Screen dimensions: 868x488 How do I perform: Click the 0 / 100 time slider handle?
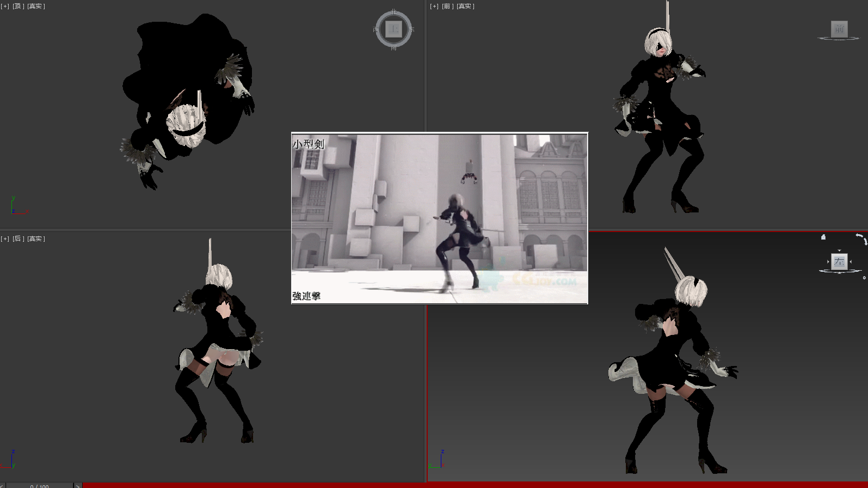(39, 486)
